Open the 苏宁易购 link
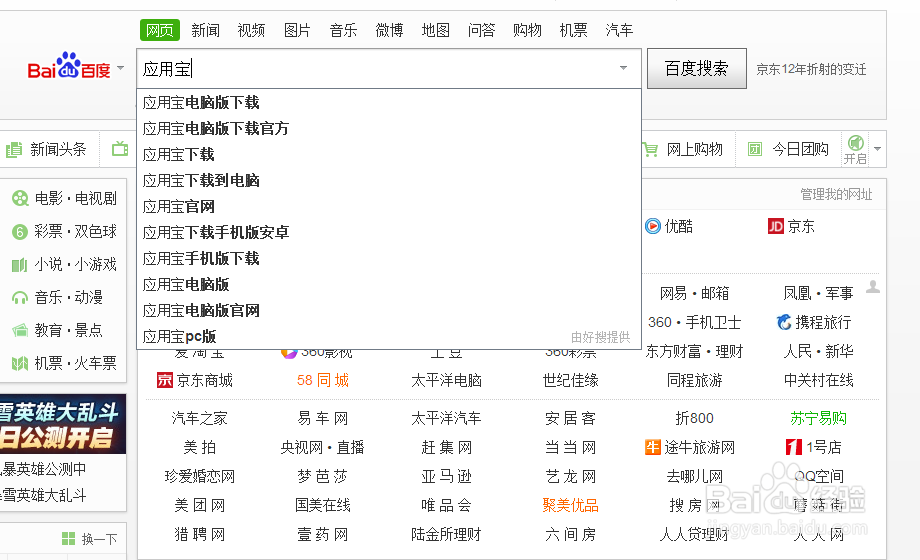Screen dimensions: 920x560 pos(818,419)
